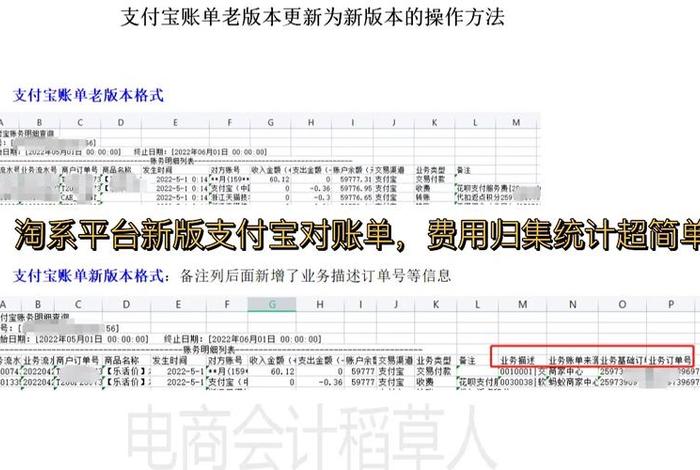This screenshot has height=470, width=700.
Task: Click 0010001 description cell in new-format sheet
Action: coord(522,371)
